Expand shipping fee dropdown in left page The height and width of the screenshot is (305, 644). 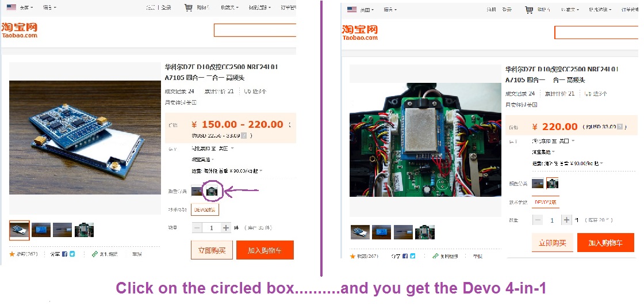261,171
